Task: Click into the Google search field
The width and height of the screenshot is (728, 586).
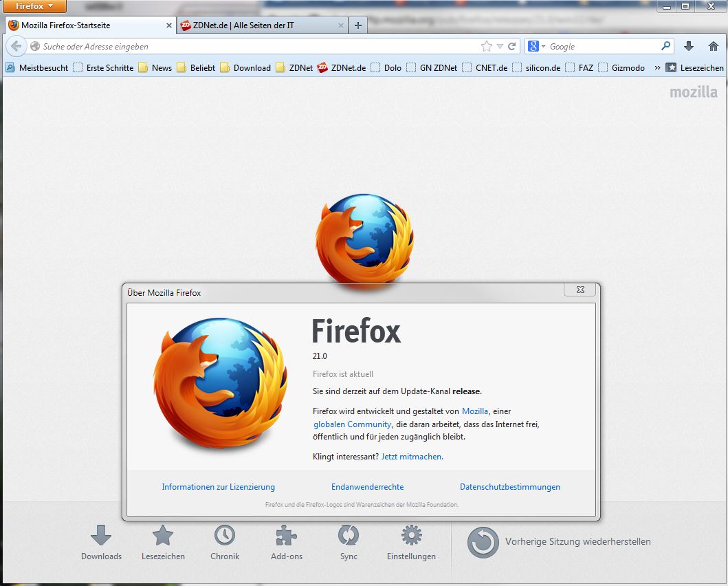Action: [604, 47]
